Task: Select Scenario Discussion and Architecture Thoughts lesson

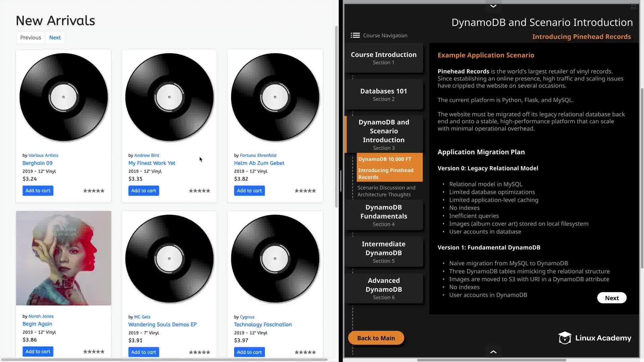Action: click(x=386, y=191)
